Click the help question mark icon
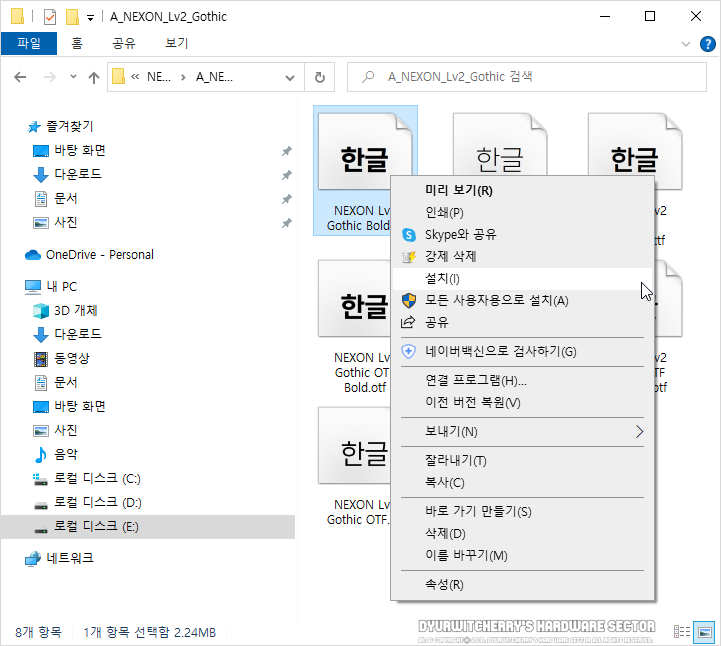 click(707, 44)
